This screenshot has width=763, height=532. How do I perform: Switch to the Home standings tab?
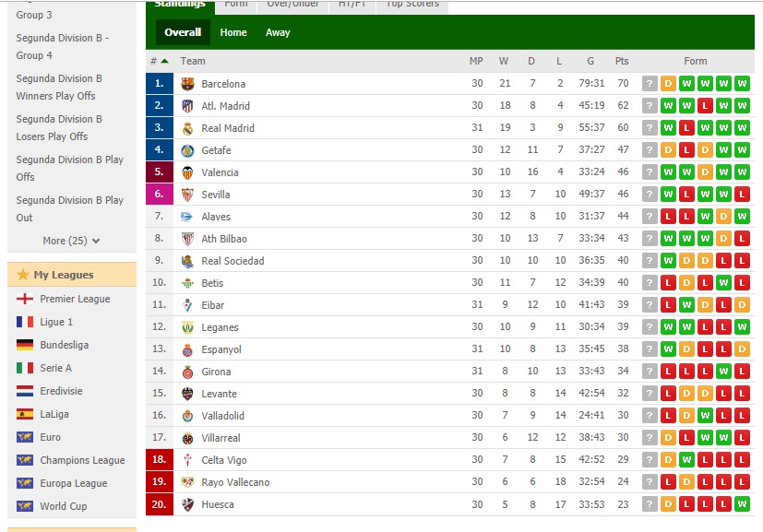[233, 32]
